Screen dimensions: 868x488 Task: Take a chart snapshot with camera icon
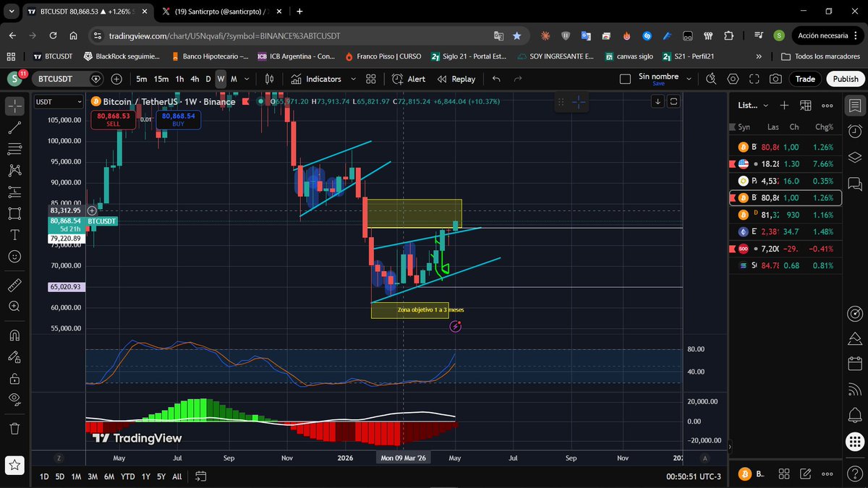(x=775, y=79)
